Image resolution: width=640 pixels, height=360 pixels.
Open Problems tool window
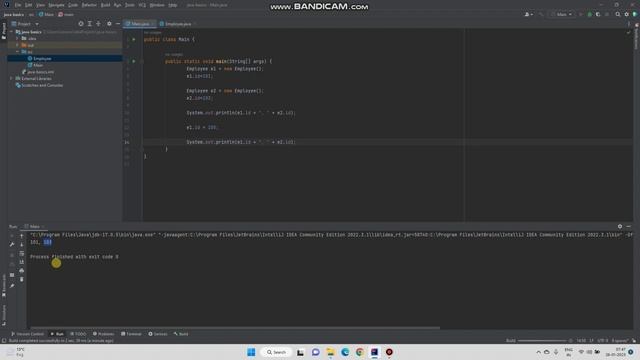coord(103,334)
